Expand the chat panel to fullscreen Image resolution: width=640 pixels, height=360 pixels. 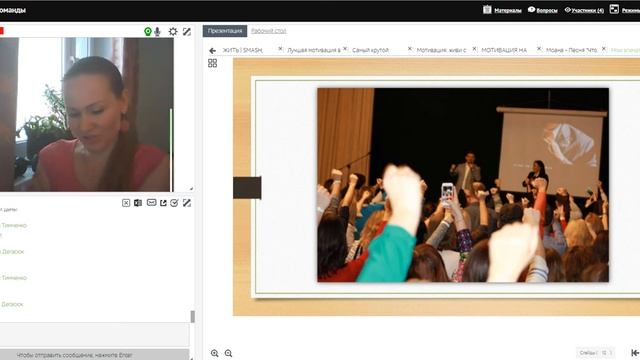[x=187, y=203]
